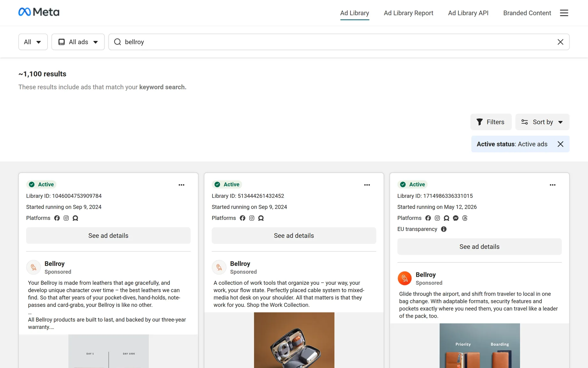The image size is (588, 368).
Task: Click Instagram icon on ad 1714986336331015
Action: point(437,218)
